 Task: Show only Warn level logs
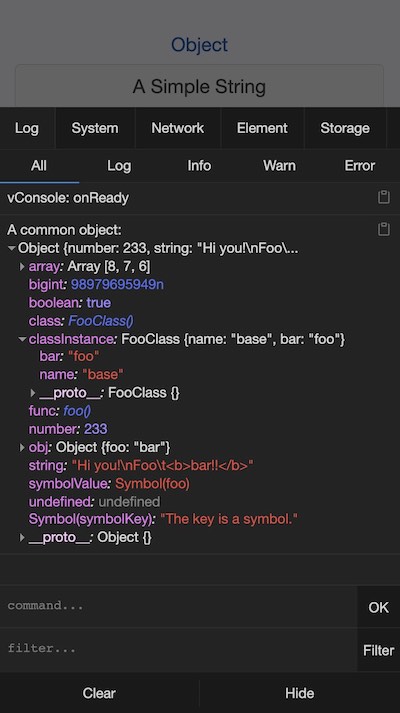(x=279, y=166)
